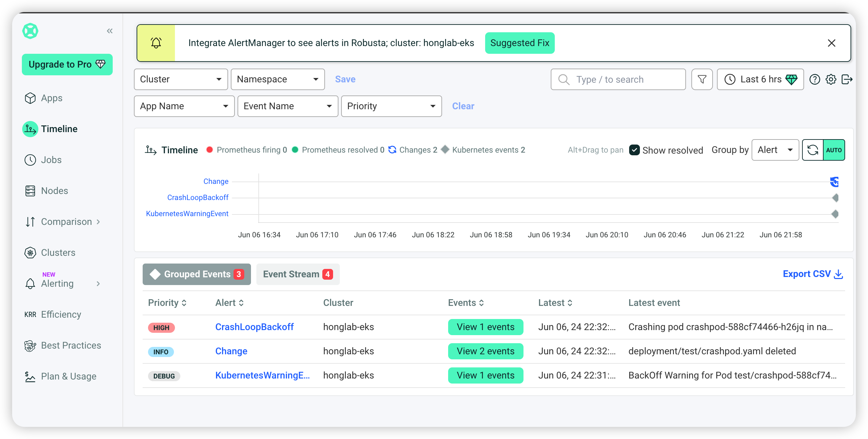Open the Group by Alert dropdown
This screenshot has width=868, height=439.
[x=775, y=150]
